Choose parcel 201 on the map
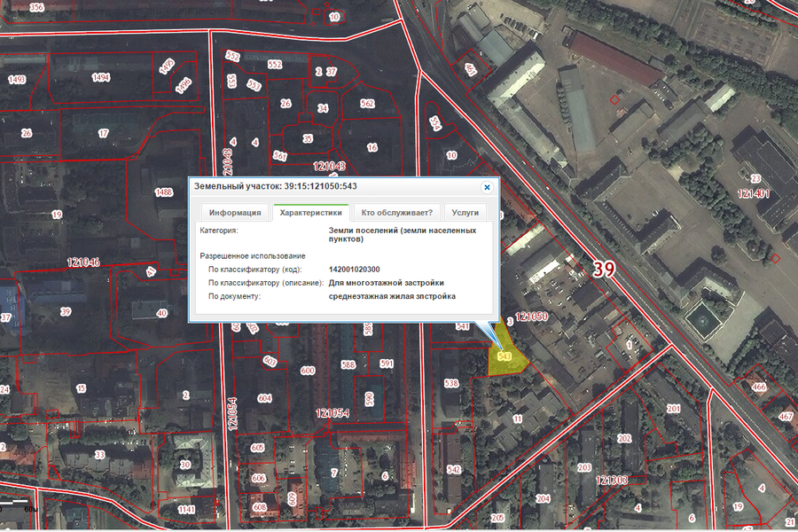 (673, 408)
